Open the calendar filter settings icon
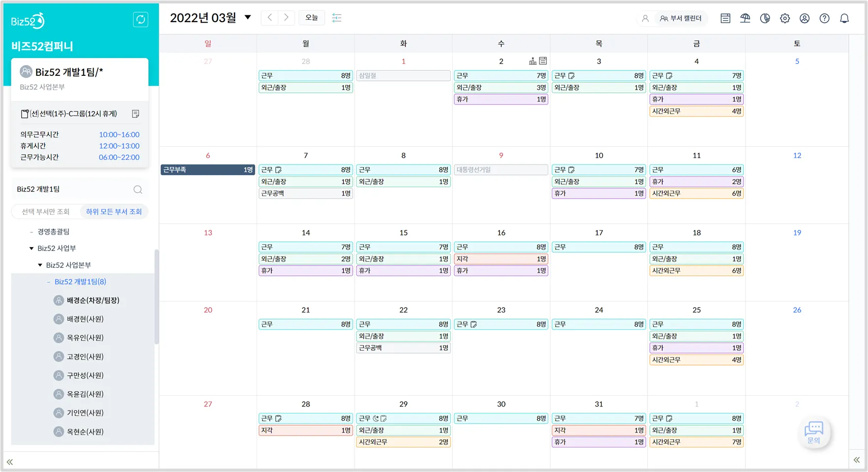 click(x=336, y=18)
